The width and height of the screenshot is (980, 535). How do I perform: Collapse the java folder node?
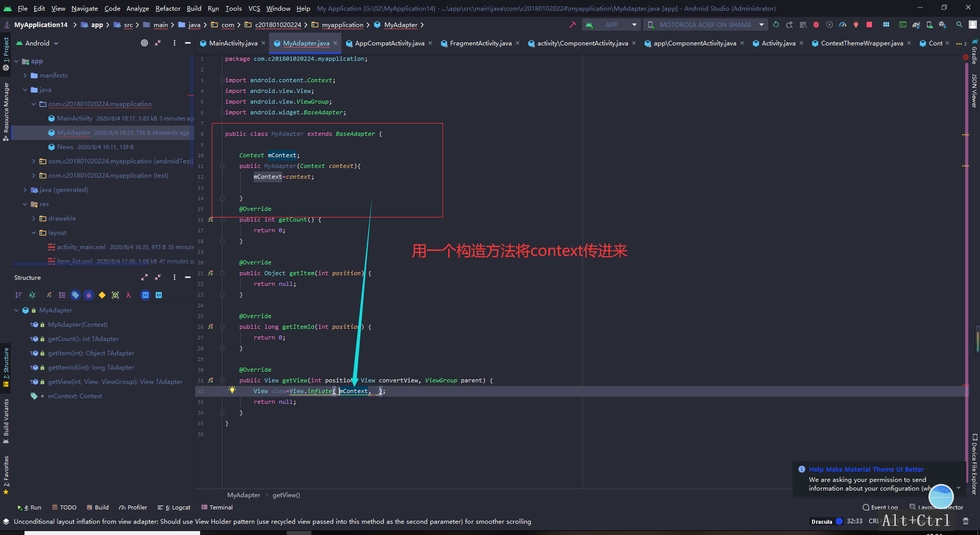point(25,90)
